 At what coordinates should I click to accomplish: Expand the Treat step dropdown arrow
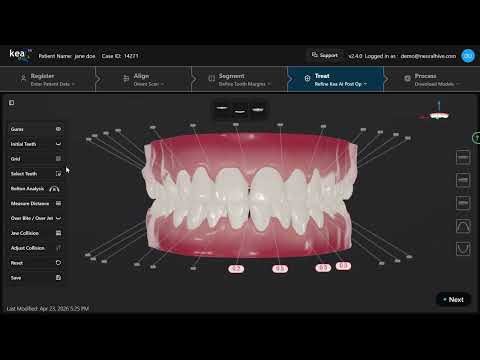365,84
